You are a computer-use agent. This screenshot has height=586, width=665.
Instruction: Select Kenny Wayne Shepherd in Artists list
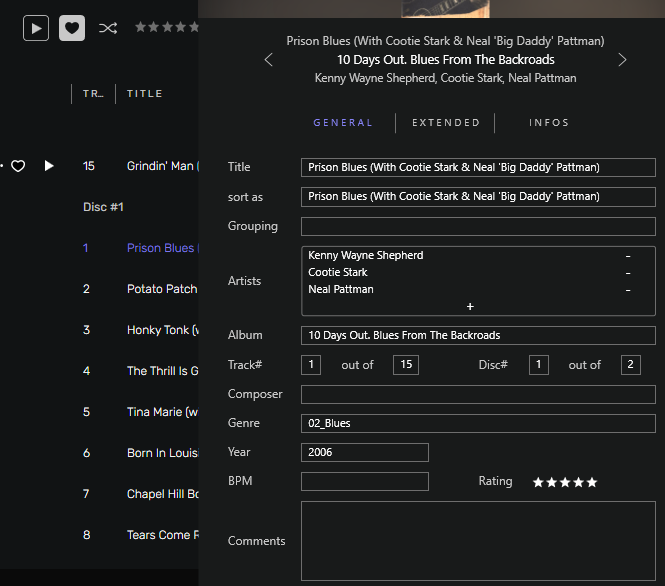[x=366, y=255]
